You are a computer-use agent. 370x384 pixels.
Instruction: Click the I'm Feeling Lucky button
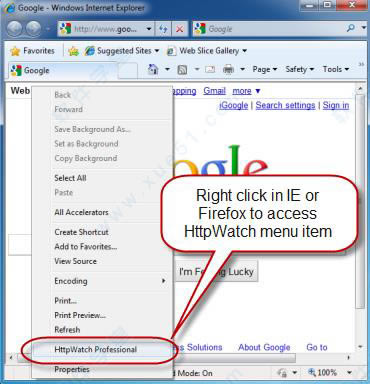tap(217, 272)
